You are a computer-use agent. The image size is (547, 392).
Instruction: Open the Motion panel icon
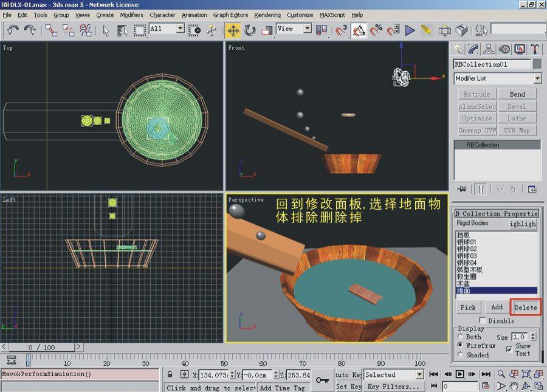504,49
